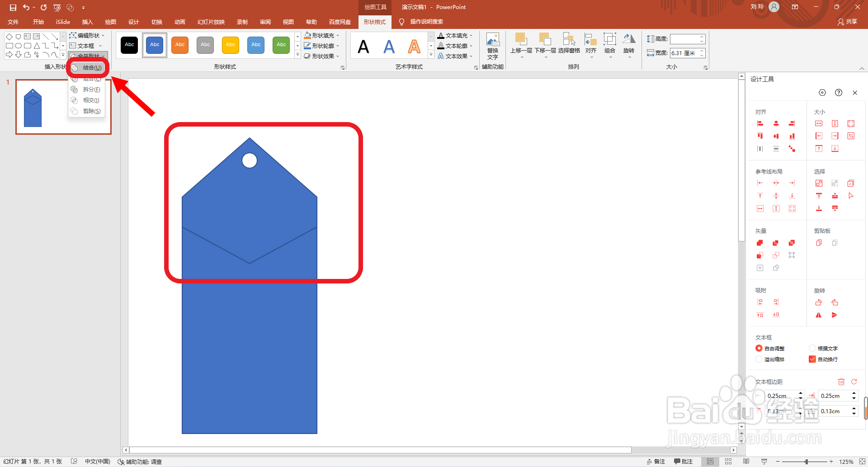Image resolution: width=868 pixels, height=467 pixels.
Task: Open the 文件 tab
Action: (x=13, y=22)
